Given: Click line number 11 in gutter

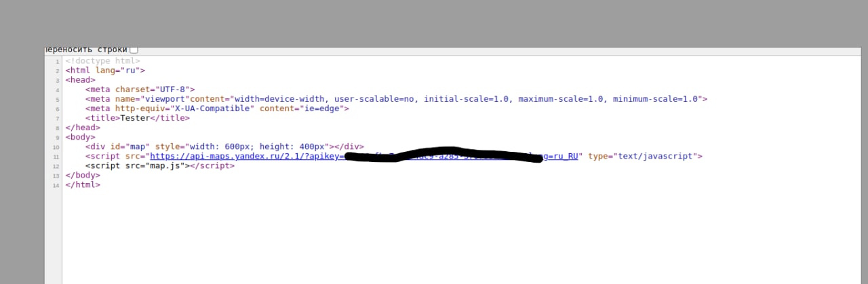Looking at the screenshot, I should coord(58,157).
